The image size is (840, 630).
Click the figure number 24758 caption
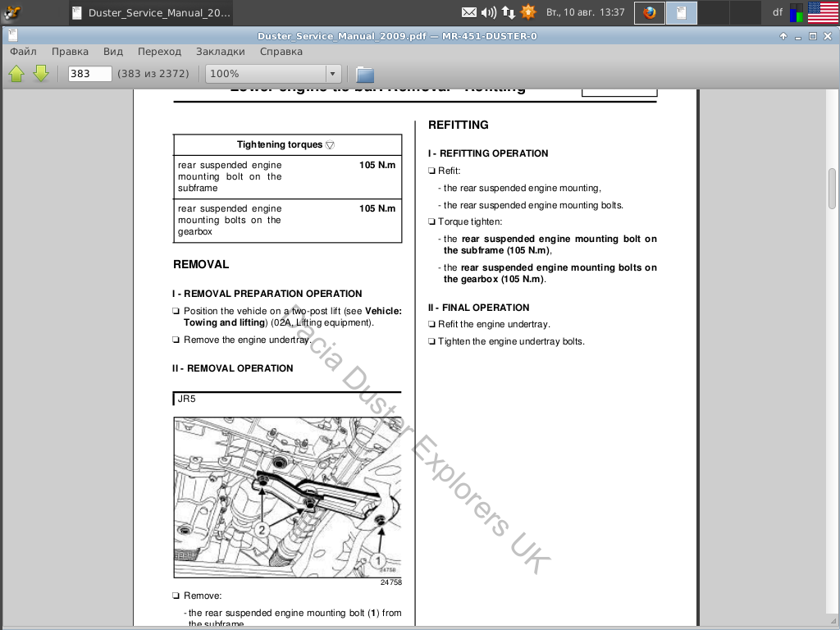(x=391, y=582)
